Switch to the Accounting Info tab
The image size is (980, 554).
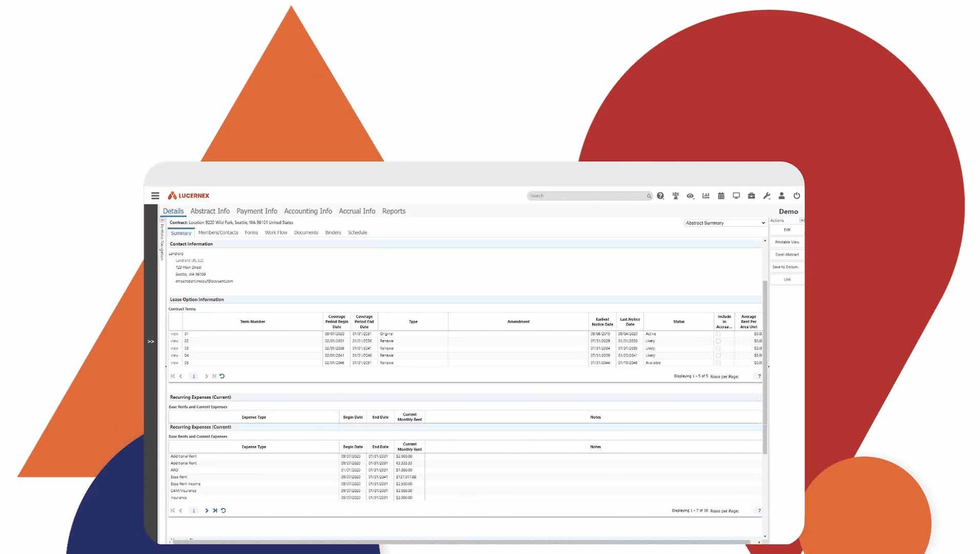click(308, 211)
